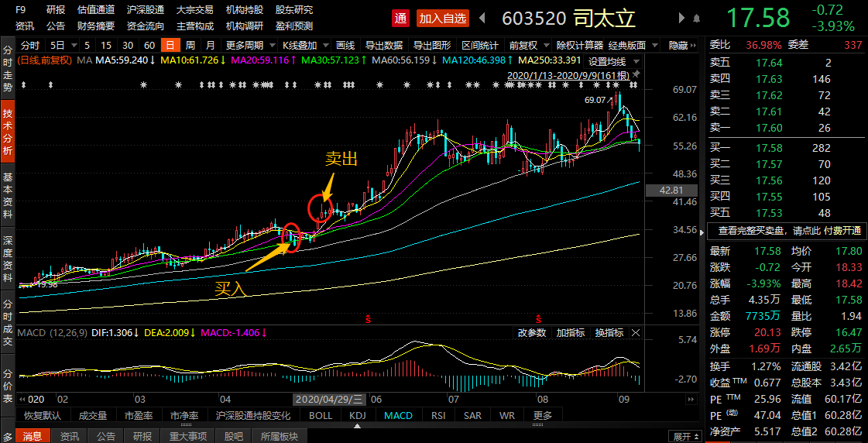Switch indicator to KDJ
This screenshot has width=868, height=443.
(x=357, y=416)
